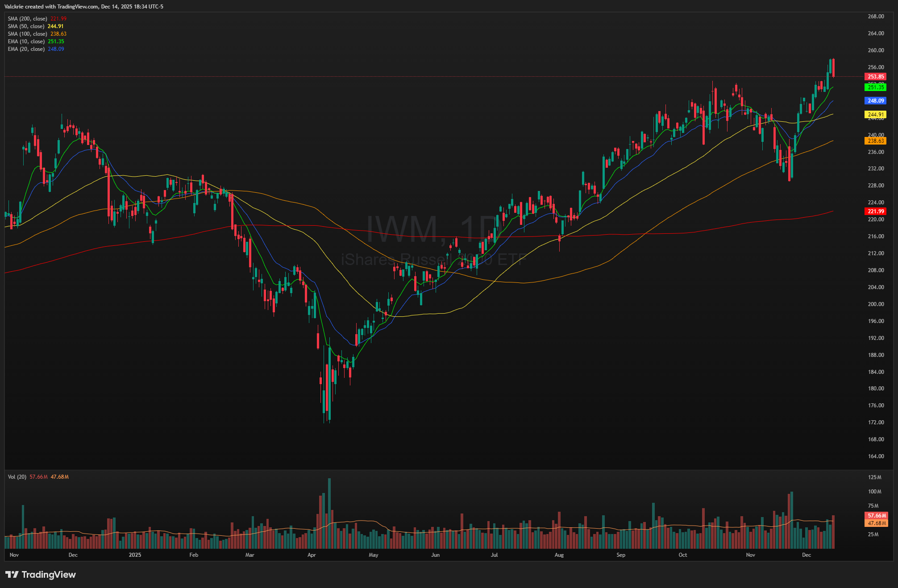This screenshot has height=588, width=898.
Task: Click the TradingView logo icon
Action: (x=12, y=575)
